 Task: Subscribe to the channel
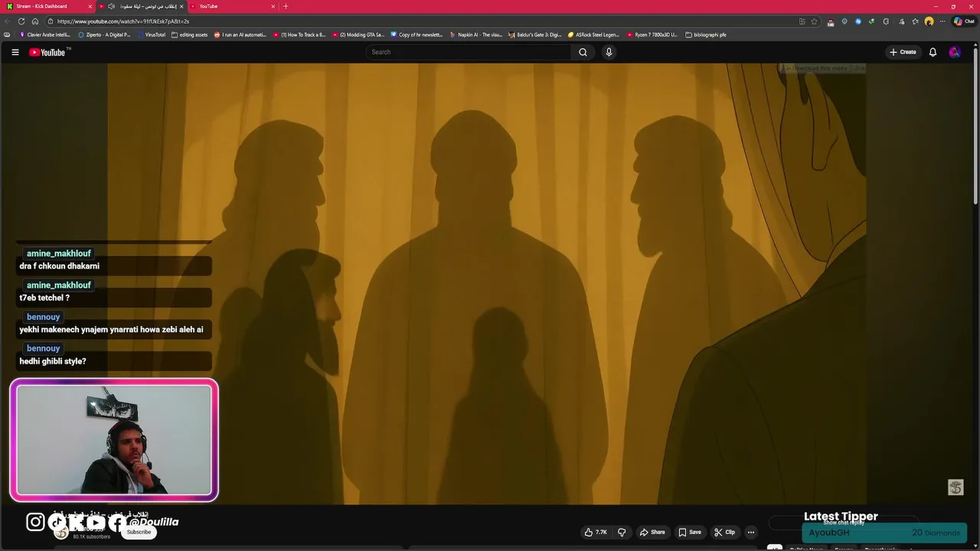click(x=139, y=532)
